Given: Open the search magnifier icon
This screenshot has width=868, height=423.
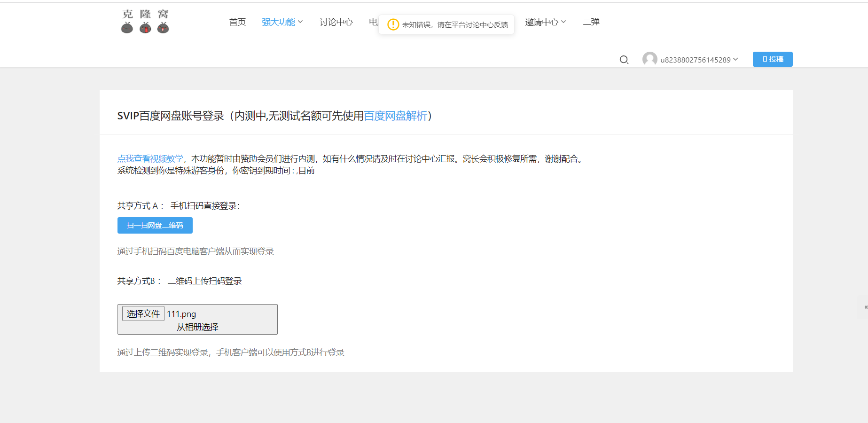Looking at the screenshot, I should [x=624, y=60].
